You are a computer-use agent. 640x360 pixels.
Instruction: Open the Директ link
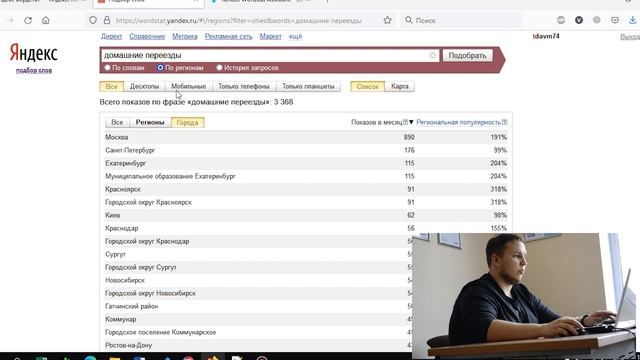pos(111,36)
